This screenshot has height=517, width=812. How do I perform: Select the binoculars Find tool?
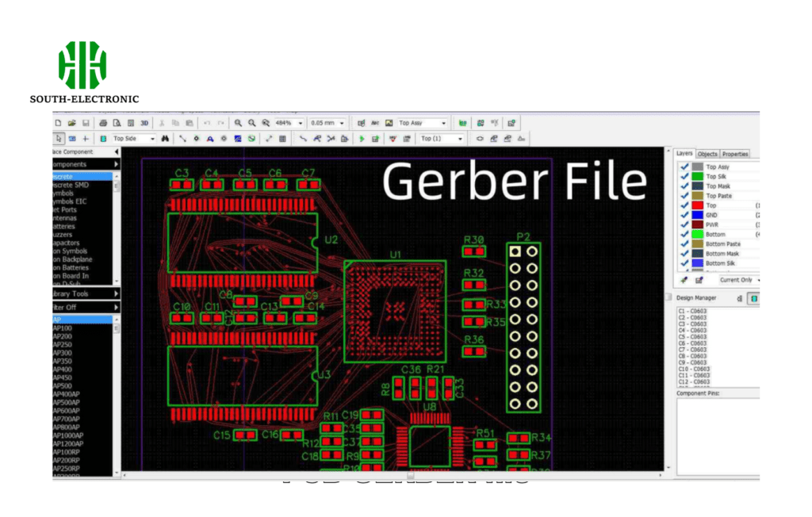pos(165,138)
